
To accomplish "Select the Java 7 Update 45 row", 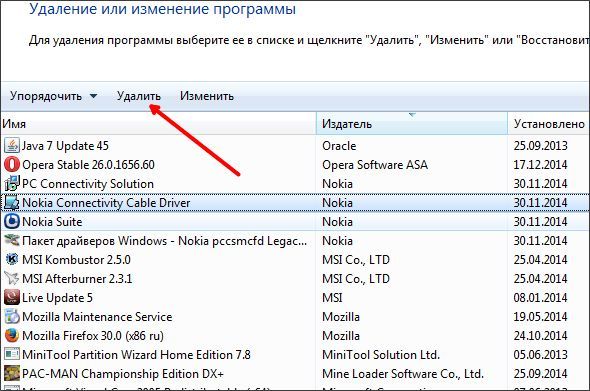I will (295, 146).
